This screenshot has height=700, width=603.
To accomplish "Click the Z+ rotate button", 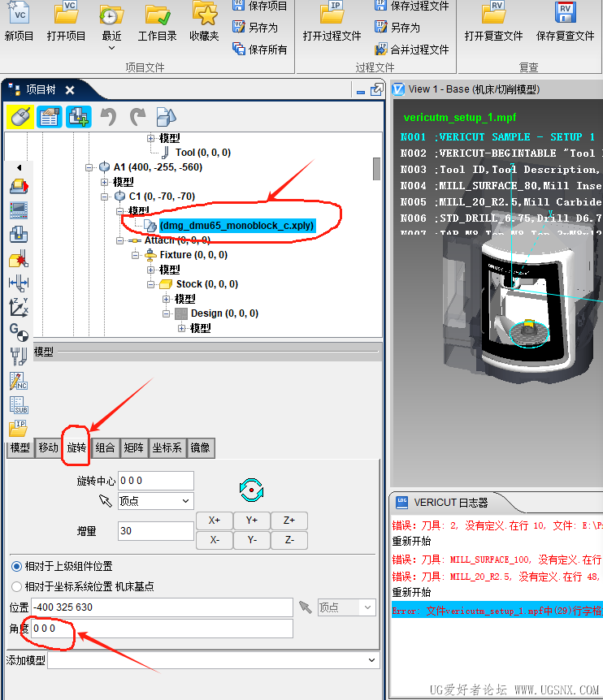I will 289,521.
